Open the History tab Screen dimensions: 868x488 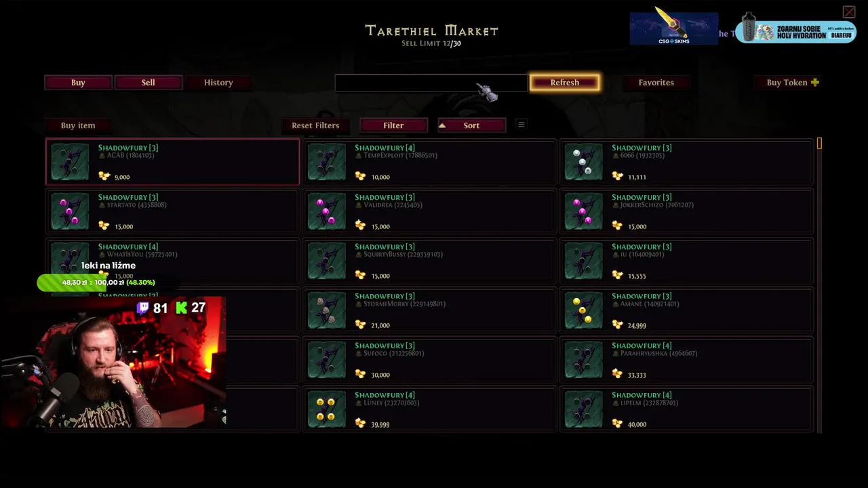pos(218,83)
